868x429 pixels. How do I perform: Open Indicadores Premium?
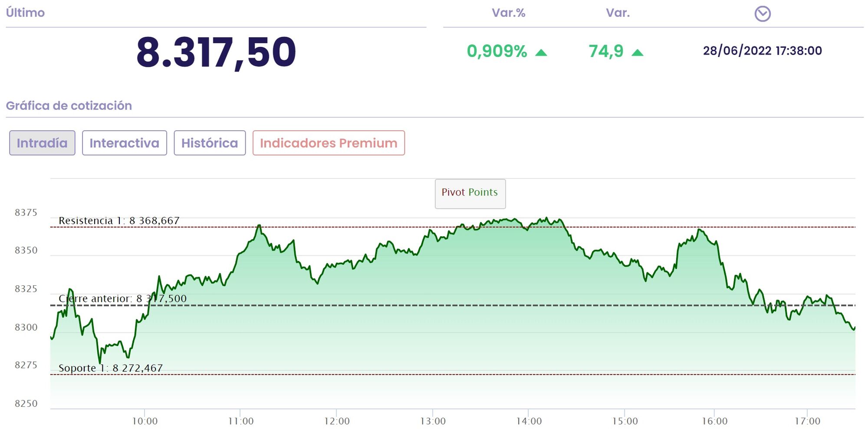[329, 143]
